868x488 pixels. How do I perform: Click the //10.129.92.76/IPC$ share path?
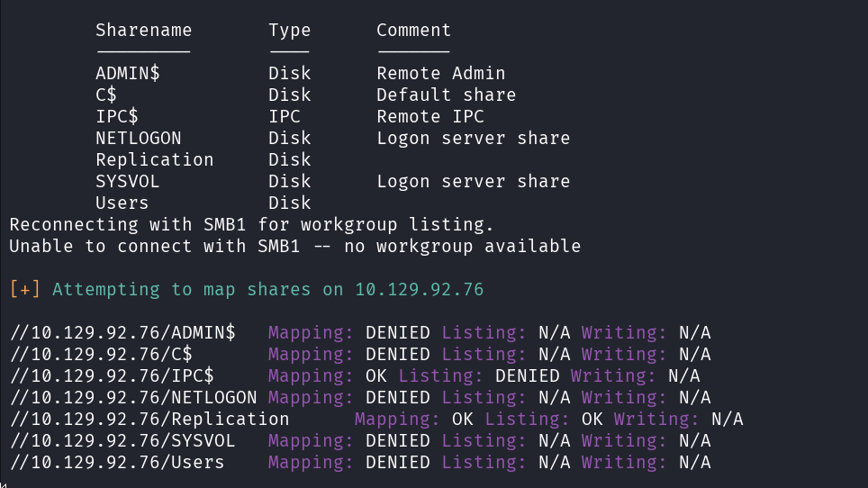click(x=111, y=375)
